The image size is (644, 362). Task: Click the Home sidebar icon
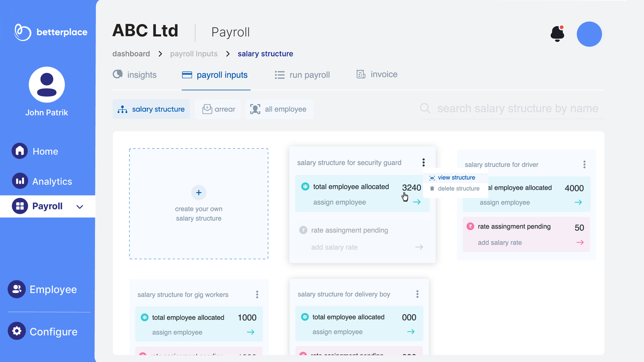pos(20,151)
